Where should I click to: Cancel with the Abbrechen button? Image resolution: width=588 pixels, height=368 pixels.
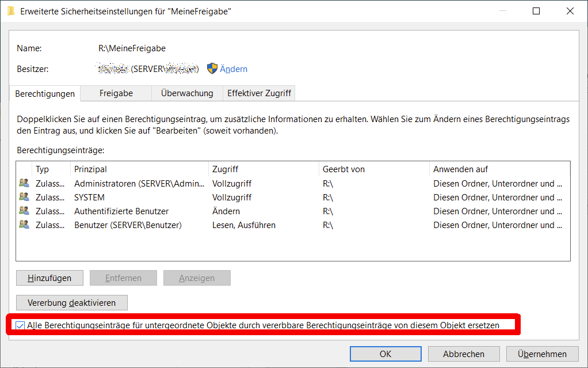click(464, 354)
